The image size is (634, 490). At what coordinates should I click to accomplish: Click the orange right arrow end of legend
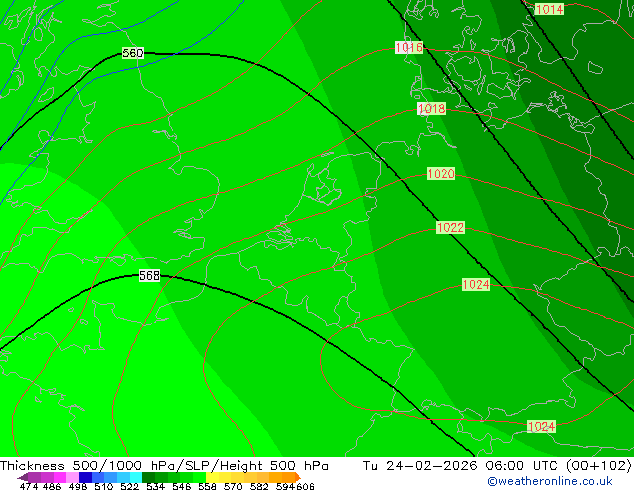tap(298, 477)
